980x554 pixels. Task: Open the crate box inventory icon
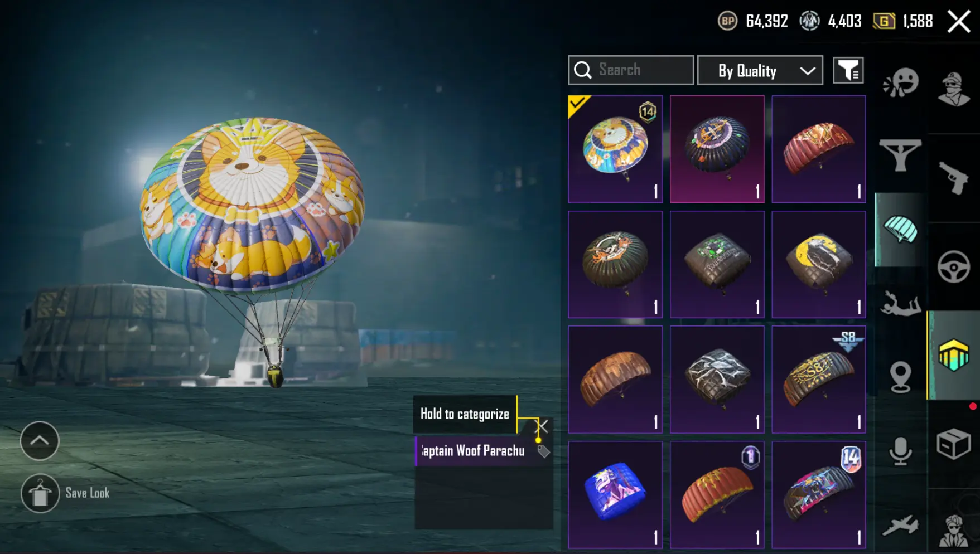click(x=953, y=444)
